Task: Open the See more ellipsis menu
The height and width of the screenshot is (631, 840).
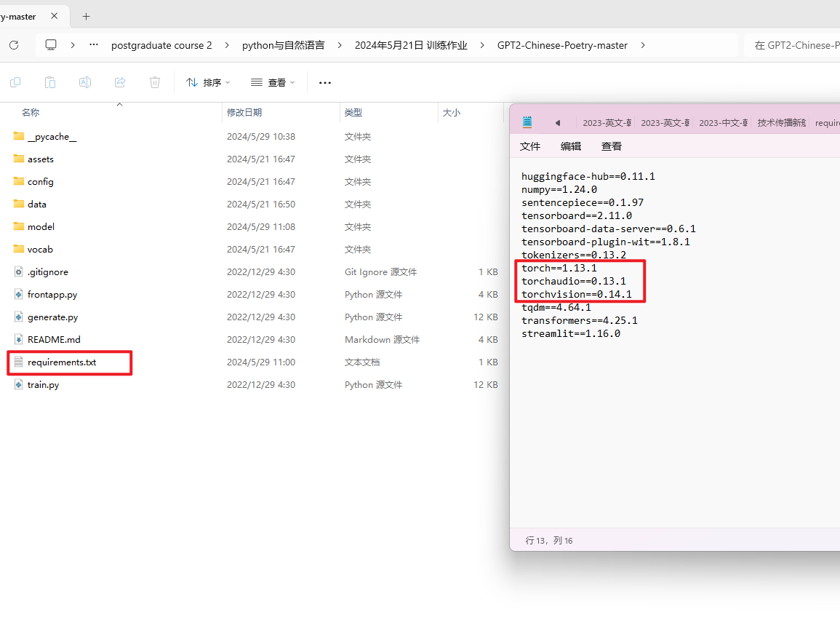Action: coord(325,82)
